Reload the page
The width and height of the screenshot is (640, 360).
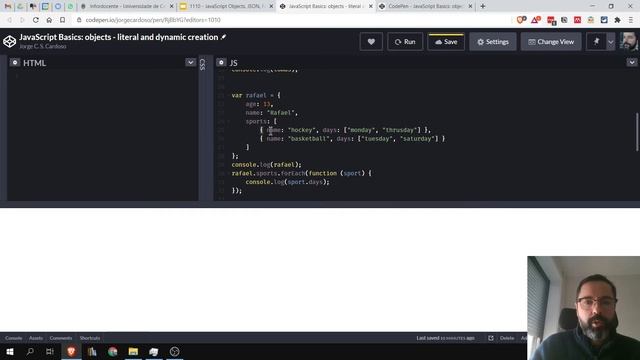36,20
